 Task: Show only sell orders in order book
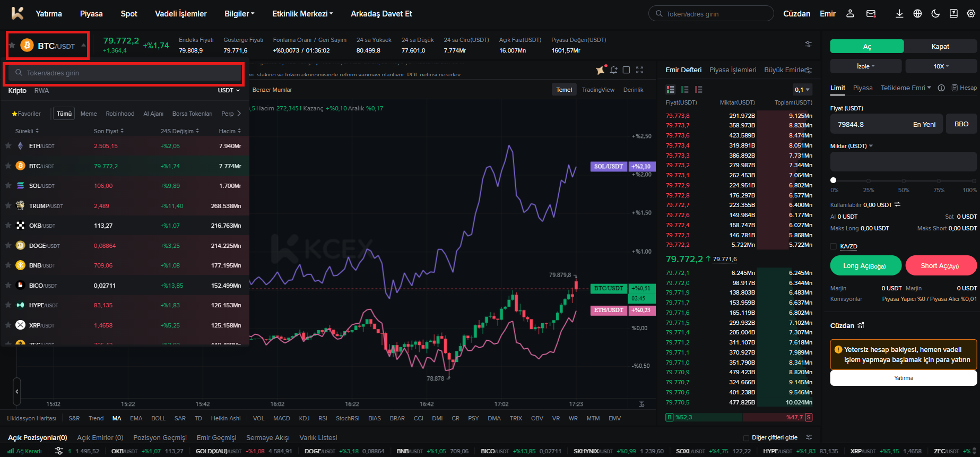(698, 90)
